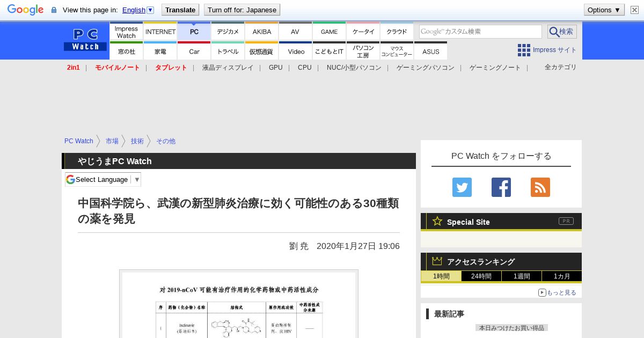Open the Impress sites grid icon
The width and height of the screenshot is (644, 338).
pos(524,50)
